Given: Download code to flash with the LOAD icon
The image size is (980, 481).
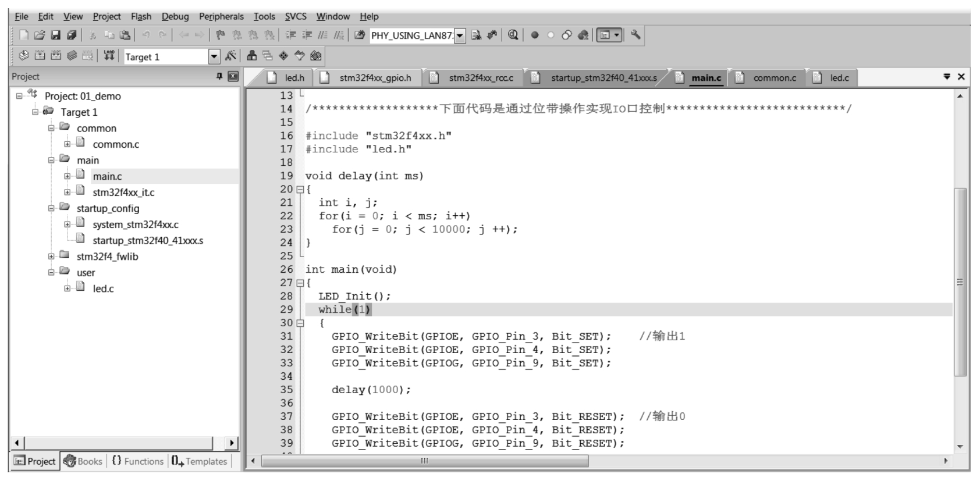Looking at the screenshot, I should click(x=109, y=56).
